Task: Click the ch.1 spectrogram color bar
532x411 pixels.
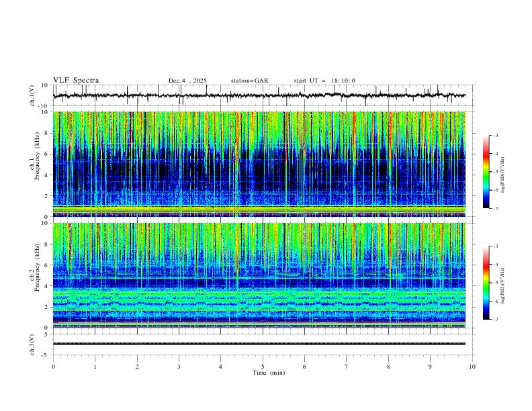Action: [486, 172]
